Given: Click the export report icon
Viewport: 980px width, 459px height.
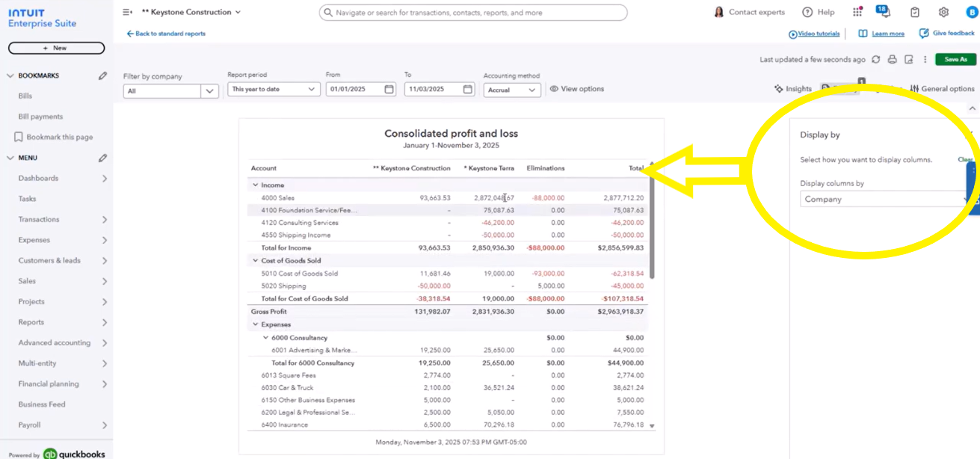Looking at the screenshot, I should click(x=909, y=60).
